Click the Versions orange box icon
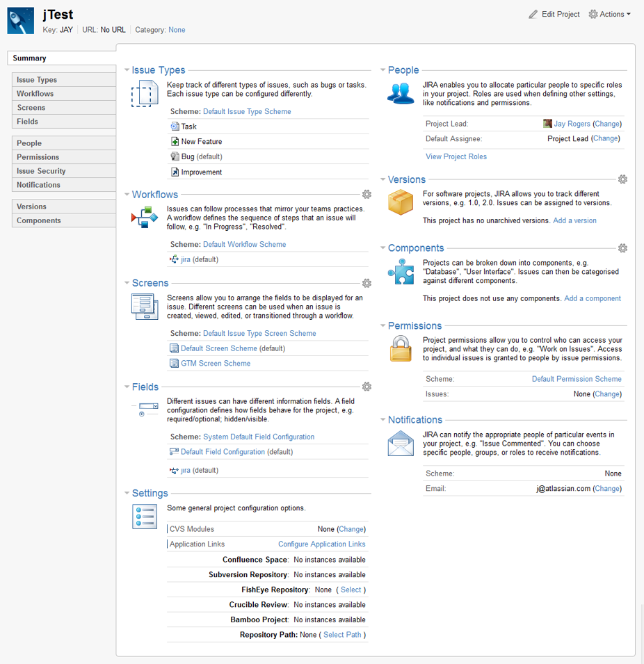644x664 pixels. (401, 202)
